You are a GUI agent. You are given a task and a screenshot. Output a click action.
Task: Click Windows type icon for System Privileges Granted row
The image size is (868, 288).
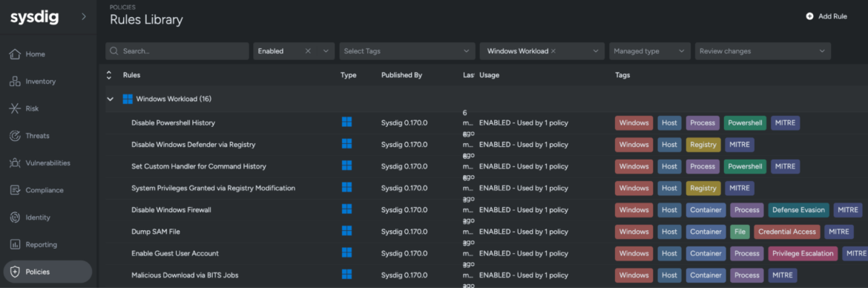pos(346,187)
